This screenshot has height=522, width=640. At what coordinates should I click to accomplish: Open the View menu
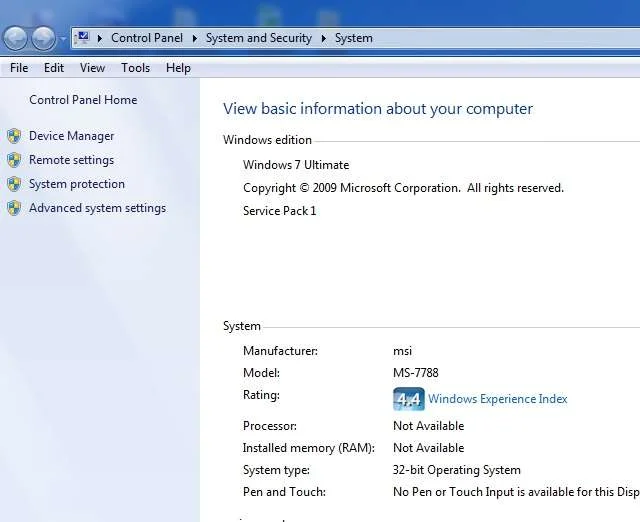click(92, 68)
